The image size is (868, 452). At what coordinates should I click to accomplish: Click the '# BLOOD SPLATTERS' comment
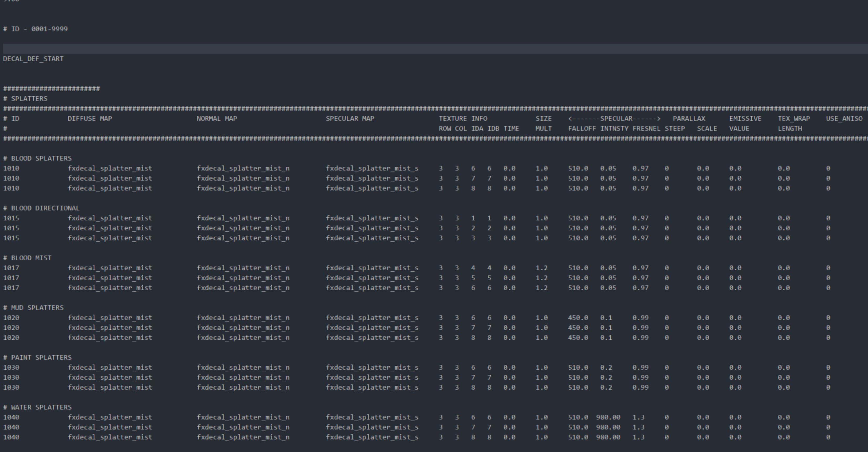(38, 159)
